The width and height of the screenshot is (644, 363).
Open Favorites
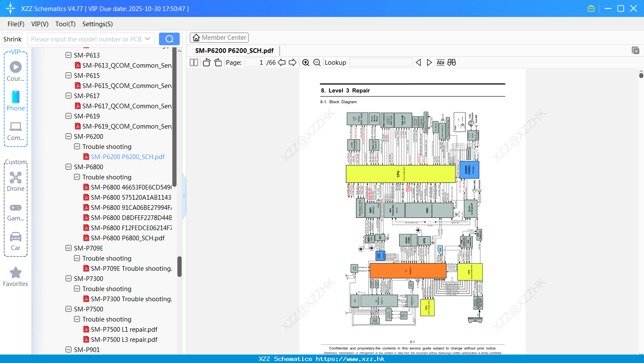(16, 277)
